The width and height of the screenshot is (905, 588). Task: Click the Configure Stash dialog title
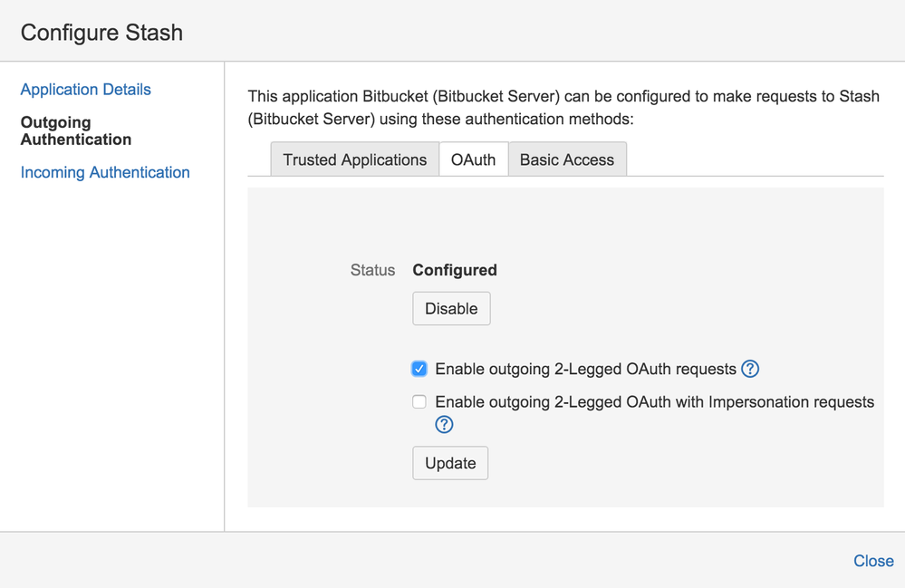[101, 33]
